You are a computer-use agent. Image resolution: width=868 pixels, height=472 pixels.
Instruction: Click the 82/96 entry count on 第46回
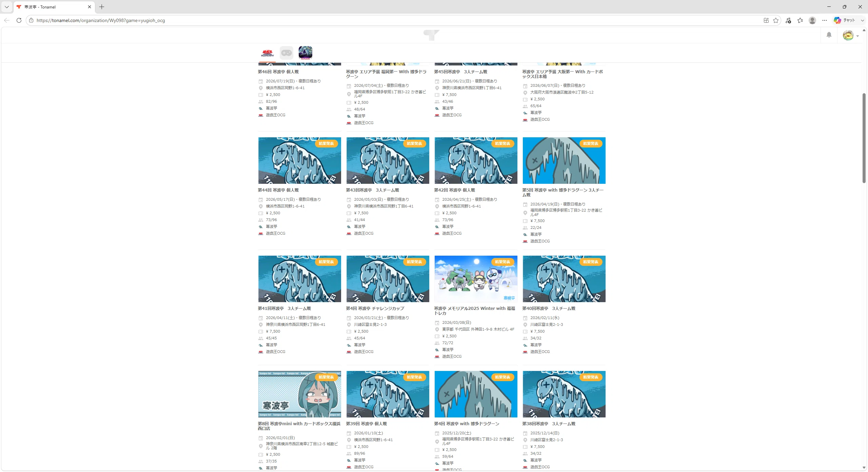tap(271, 102)
